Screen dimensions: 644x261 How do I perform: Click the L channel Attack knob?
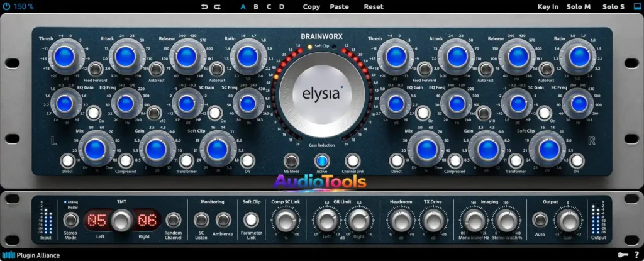coord(125,57)
